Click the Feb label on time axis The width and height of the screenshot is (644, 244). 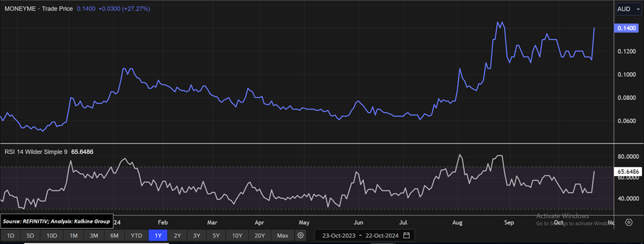point(163,223)
